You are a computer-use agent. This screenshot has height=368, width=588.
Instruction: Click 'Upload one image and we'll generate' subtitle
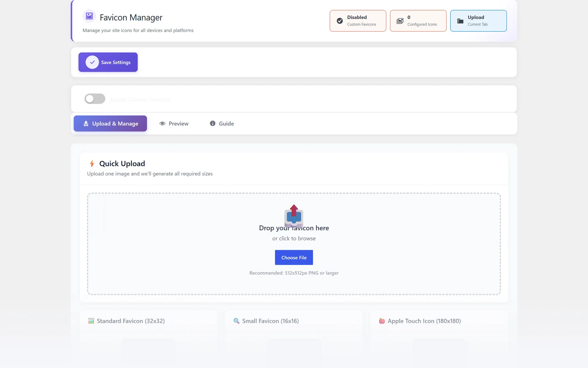150,174
